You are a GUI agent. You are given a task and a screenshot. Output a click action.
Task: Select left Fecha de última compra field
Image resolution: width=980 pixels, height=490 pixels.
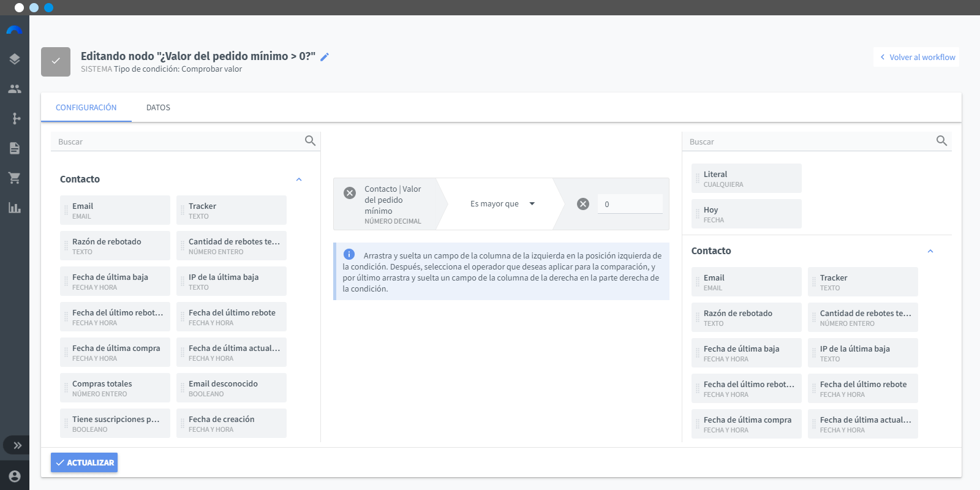pyautogui.click(x=115, y=352)
